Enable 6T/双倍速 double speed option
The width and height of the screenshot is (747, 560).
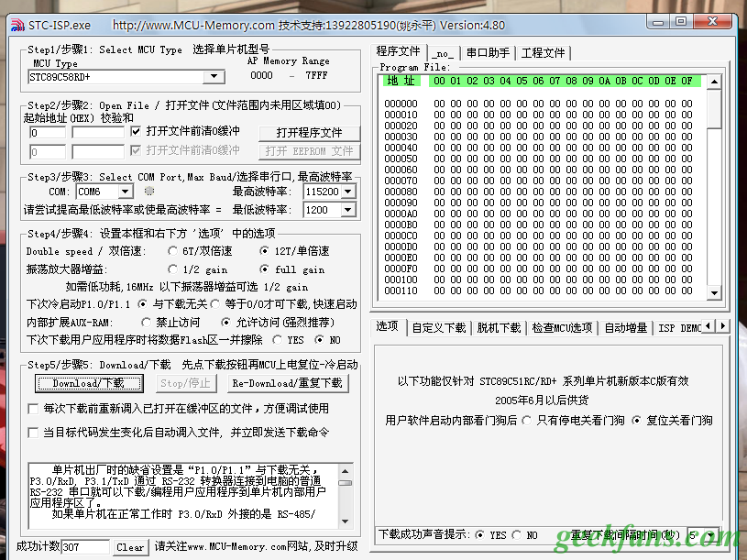coord(173,251)
